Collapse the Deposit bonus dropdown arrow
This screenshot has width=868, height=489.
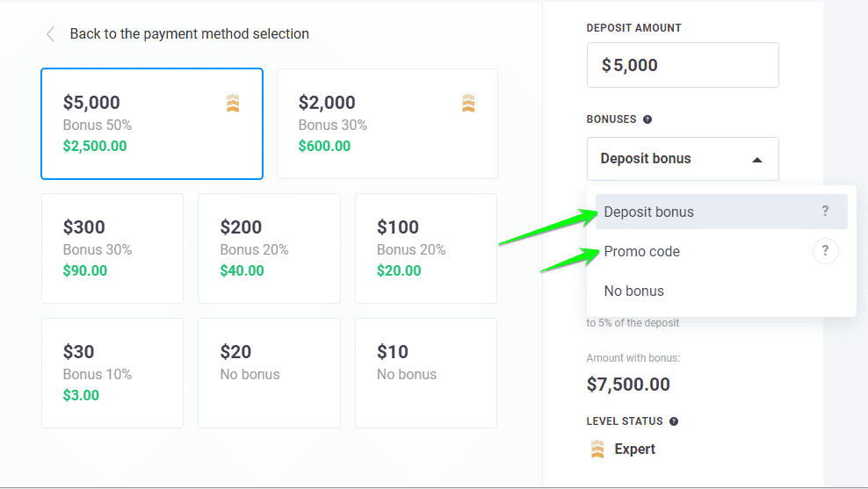point(757,160)
